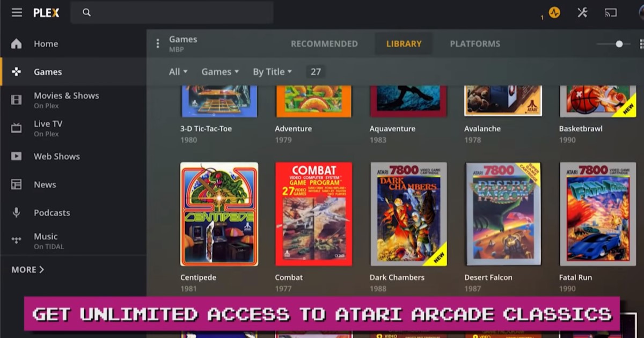The height and width of the screenshot is (338, 644).
Task: Click the cast to device icon
Action: tap(611, 12)
